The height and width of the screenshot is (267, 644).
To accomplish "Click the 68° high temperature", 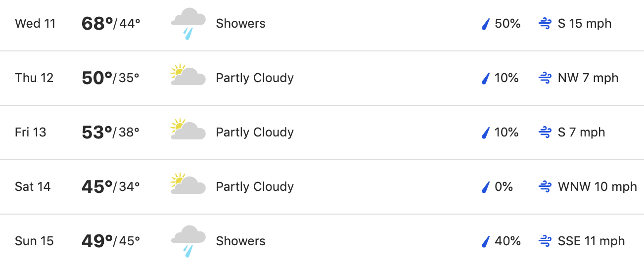I will tap(97, 24).
